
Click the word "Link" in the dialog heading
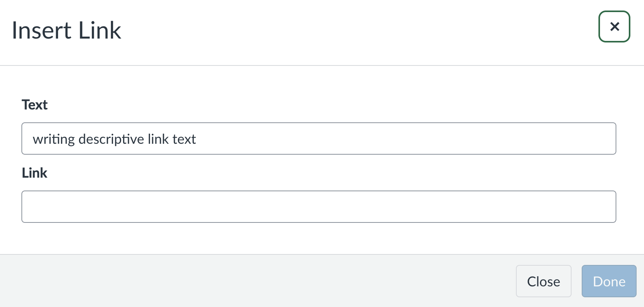coord(100,30)
